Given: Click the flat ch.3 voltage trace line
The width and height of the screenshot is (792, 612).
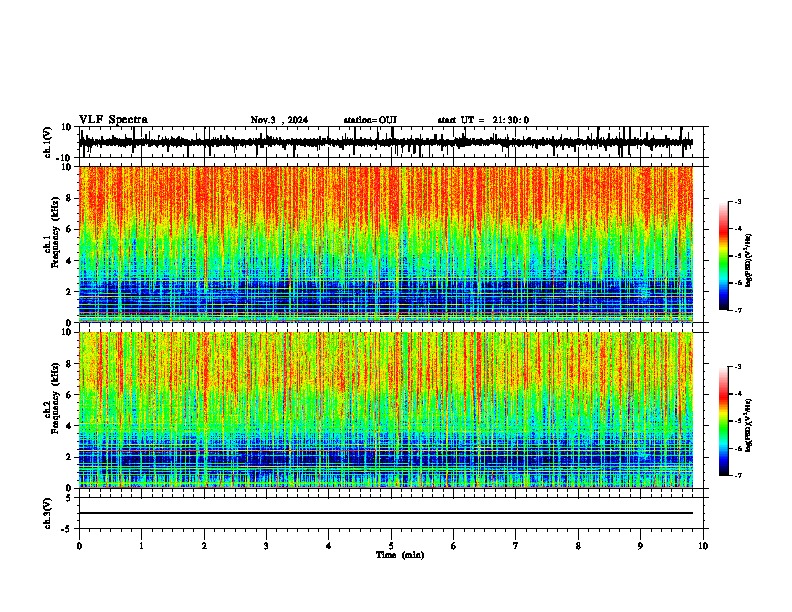Looking at the screenshot, I should [386, 513].
